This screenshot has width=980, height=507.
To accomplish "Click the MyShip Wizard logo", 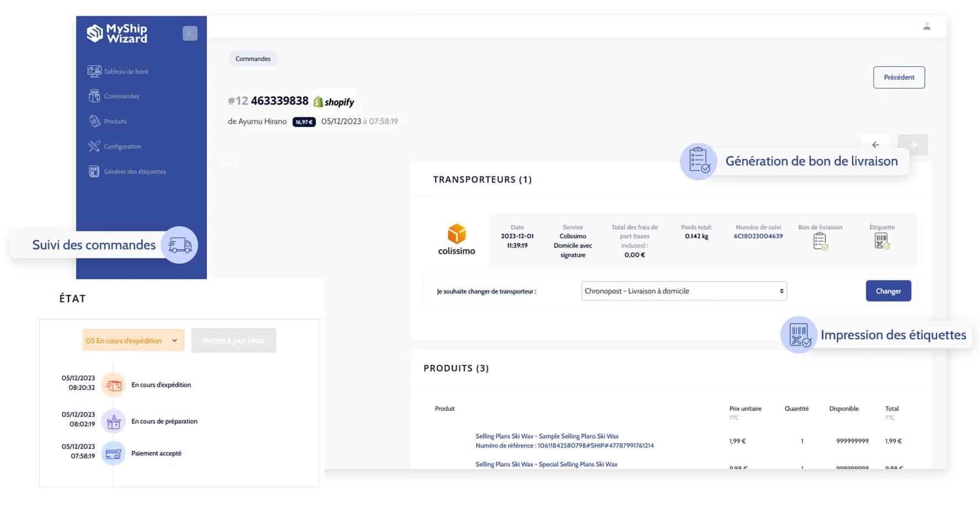I will coord(117,34).
